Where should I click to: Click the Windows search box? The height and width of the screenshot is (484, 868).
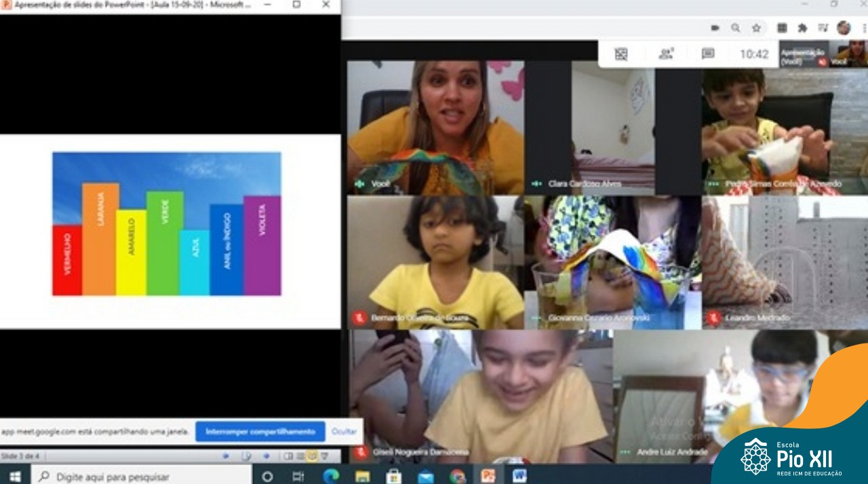pos(141,477)
